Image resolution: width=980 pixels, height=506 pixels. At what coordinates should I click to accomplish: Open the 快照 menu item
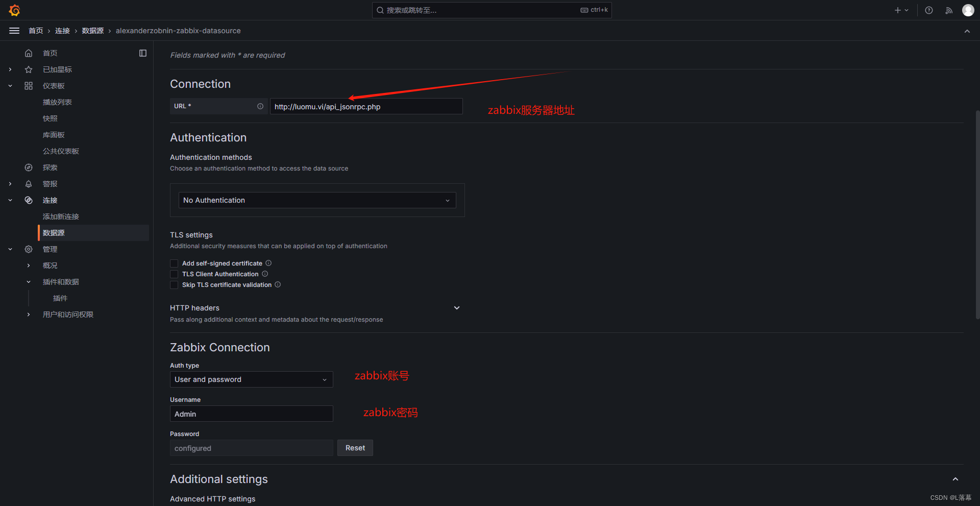50,118
